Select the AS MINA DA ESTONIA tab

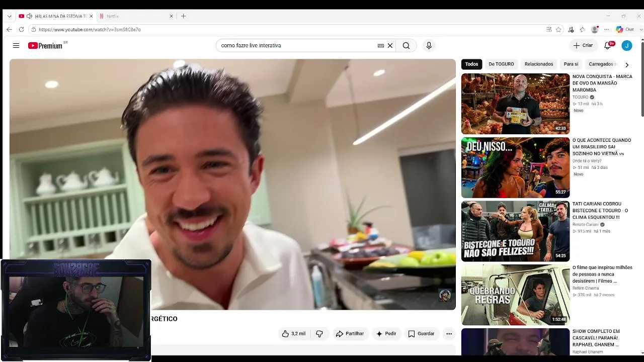(x=56, y=16)
